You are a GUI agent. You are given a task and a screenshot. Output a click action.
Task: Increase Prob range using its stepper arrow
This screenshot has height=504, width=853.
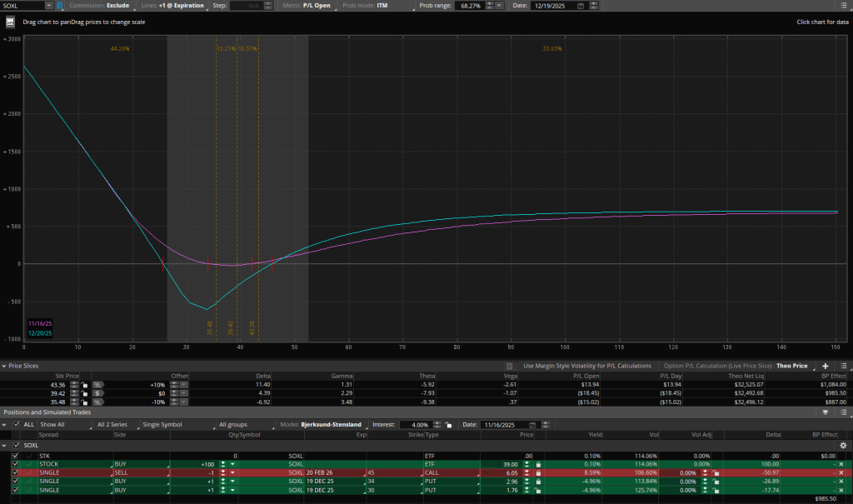tap(487, 3)
